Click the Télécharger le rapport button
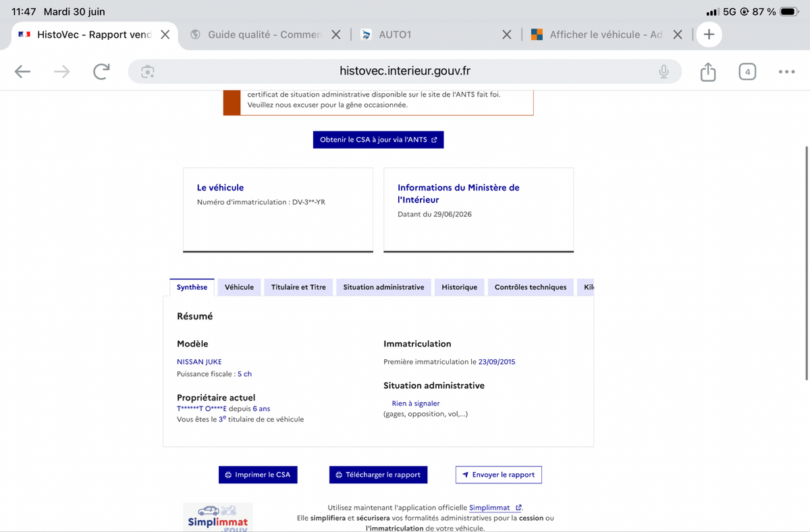 [x=378, y=475]
